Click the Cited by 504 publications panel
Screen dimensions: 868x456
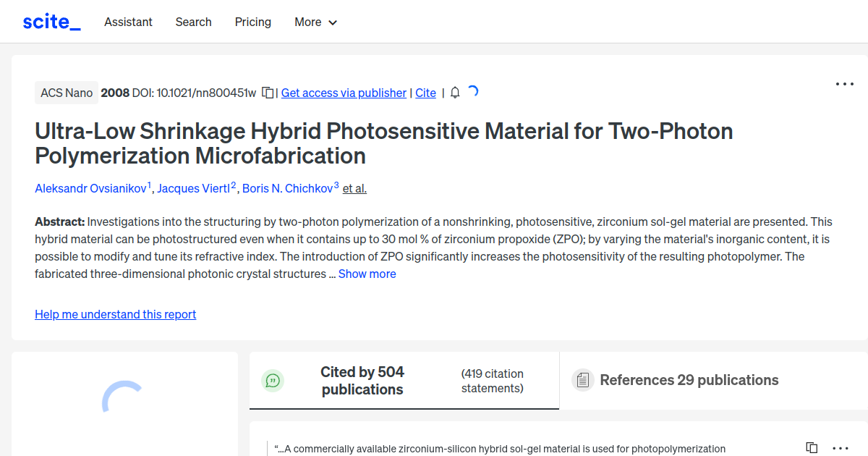362,380
